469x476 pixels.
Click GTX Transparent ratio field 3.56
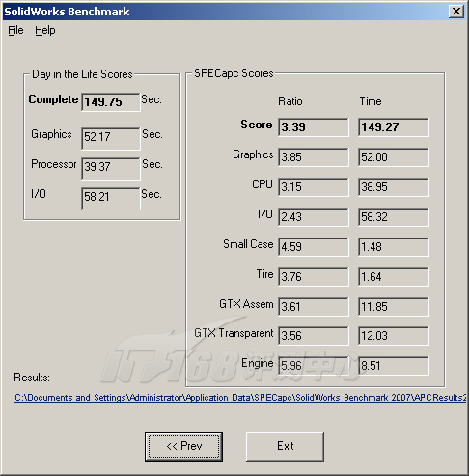pos(314,336)
